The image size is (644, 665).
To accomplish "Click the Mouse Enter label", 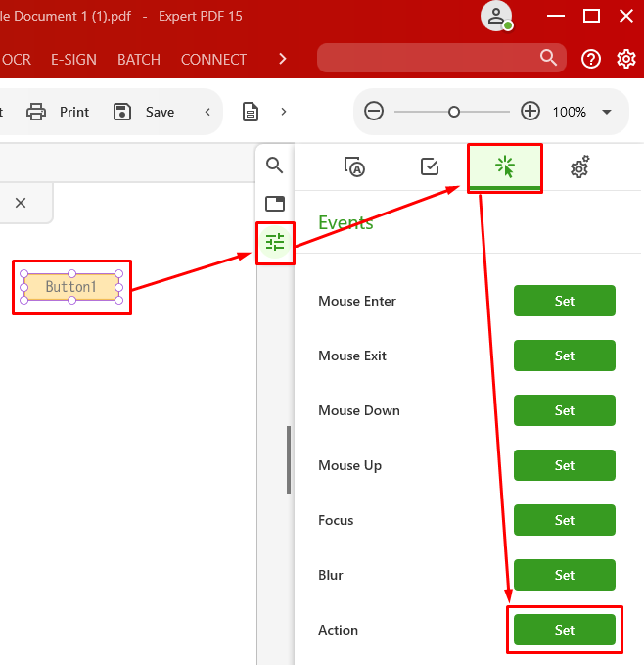I will (x=356, y=301).
